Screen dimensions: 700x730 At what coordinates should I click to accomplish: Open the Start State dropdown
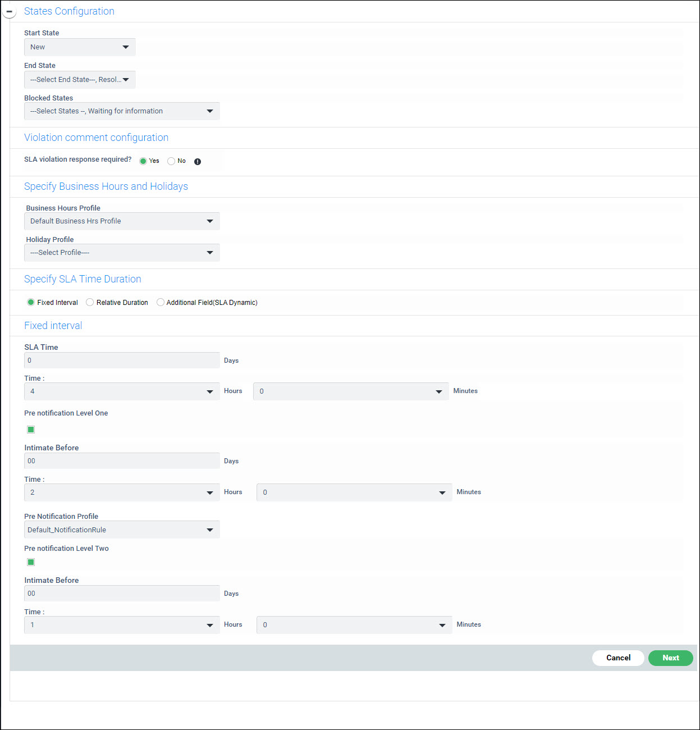[80, 47]
